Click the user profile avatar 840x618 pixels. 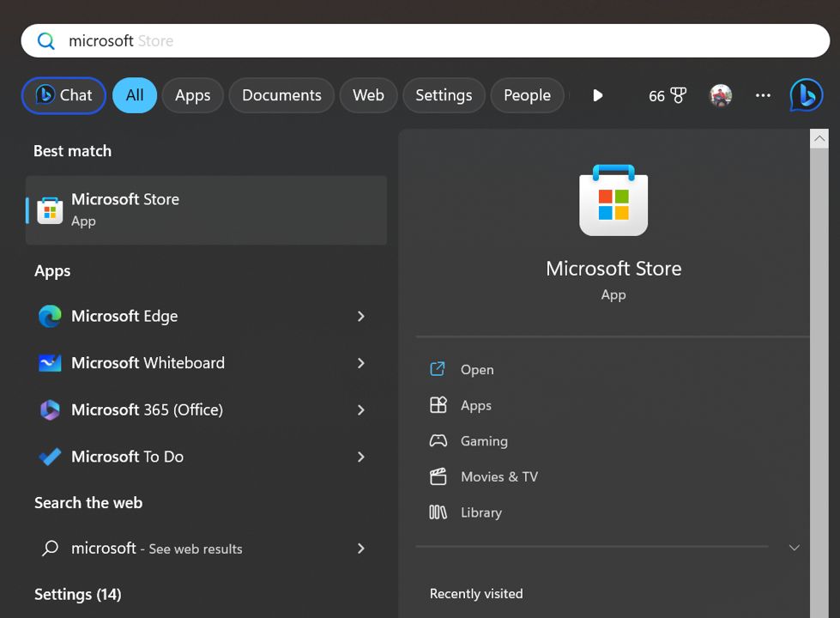point(721,95)
